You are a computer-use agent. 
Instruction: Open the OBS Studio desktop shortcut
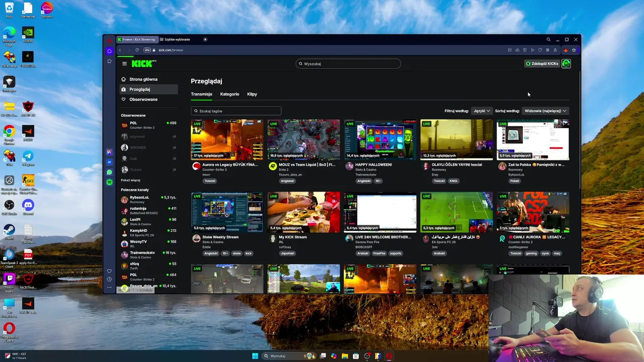pyautogui.click(x=9, y=207)
